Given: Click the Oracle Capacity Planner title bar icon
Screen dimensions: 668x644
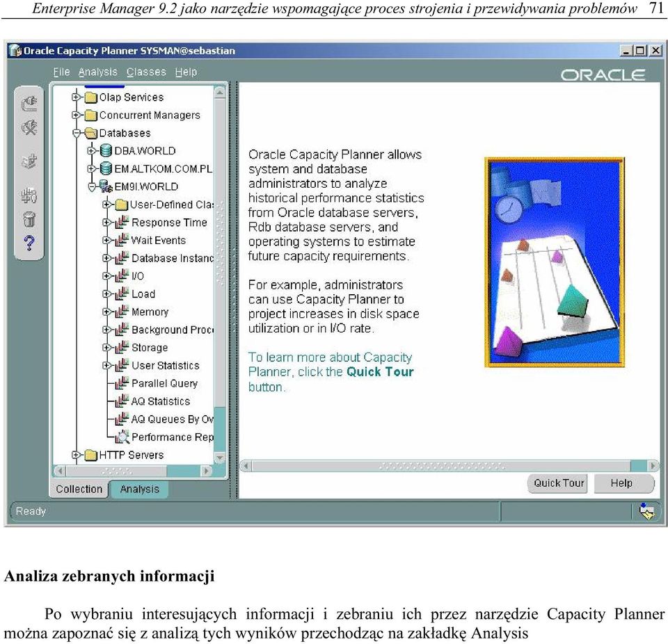Looking at the screenshot, I should coord(15,51).
